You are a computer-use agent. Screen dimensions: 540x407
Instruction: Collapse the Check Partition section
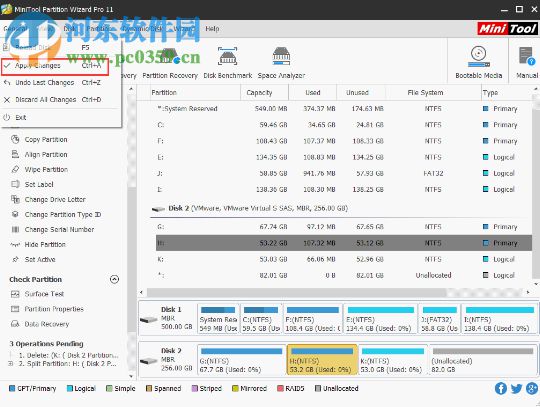114,279
